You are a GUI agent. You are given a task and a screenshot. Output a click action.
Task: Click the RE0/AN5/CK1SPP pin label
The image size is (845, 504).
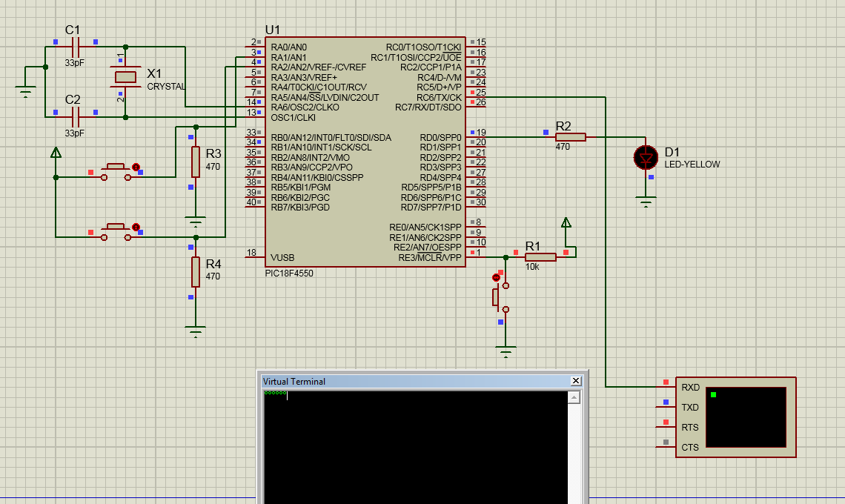tap(425, 228)
